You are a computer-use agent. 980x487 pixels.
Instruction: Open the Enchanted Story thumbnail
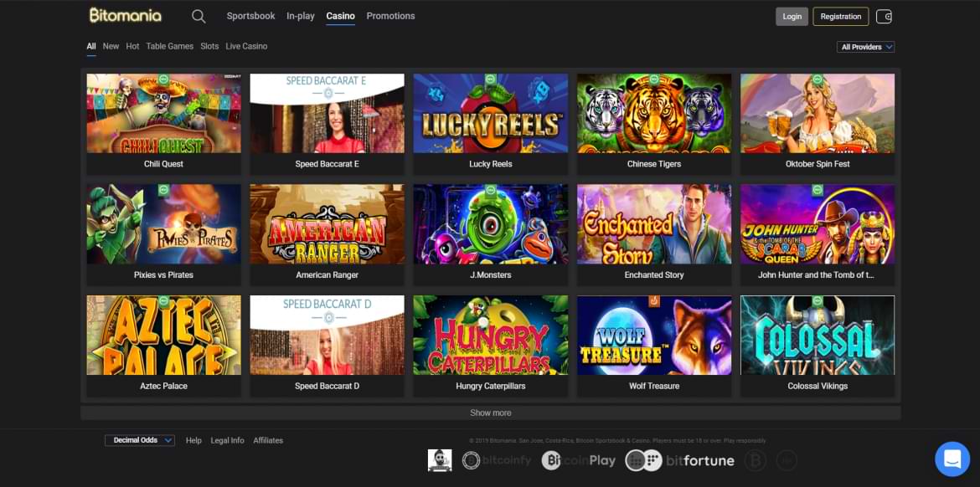click(653, 224)
